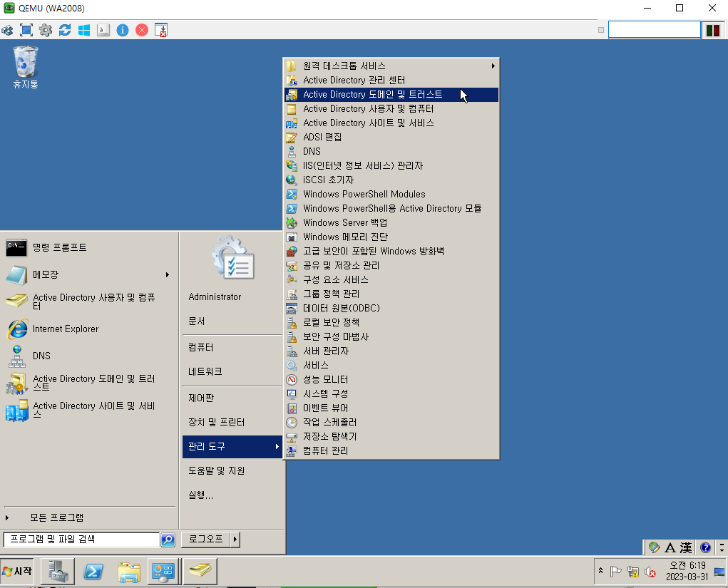Viewport: 728px width, 588px height.
Task: Click the show desktop button beside the clock
Action: [x=719, y=572]
